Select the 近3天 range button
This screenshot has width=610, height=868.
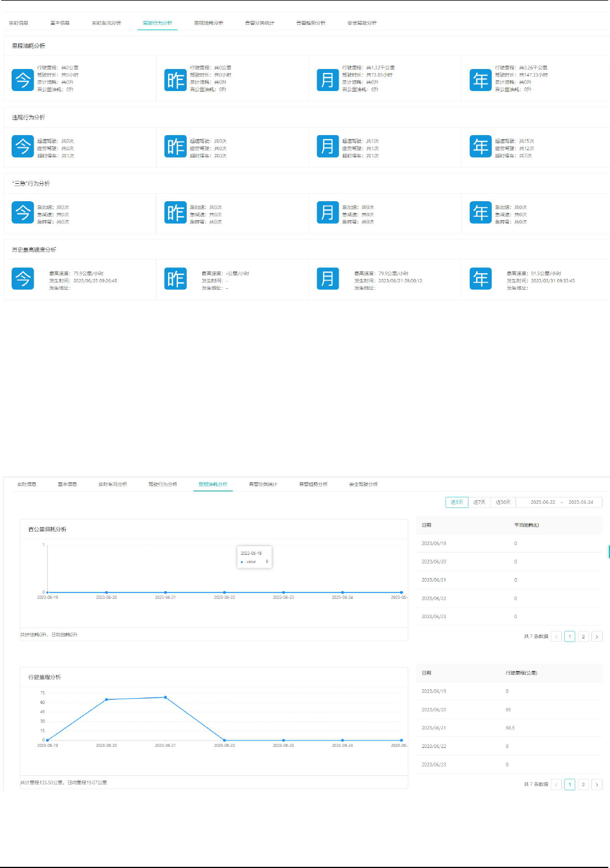pos(457,502)
